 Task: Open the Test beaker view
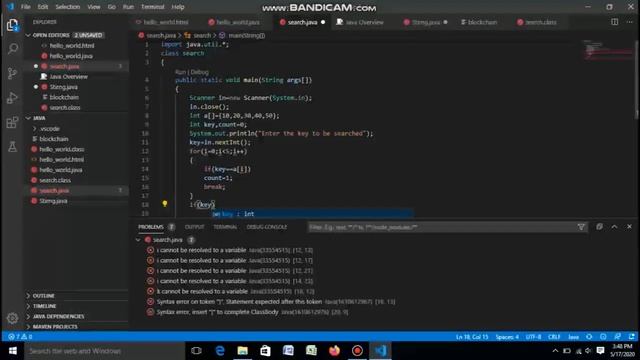12,147
